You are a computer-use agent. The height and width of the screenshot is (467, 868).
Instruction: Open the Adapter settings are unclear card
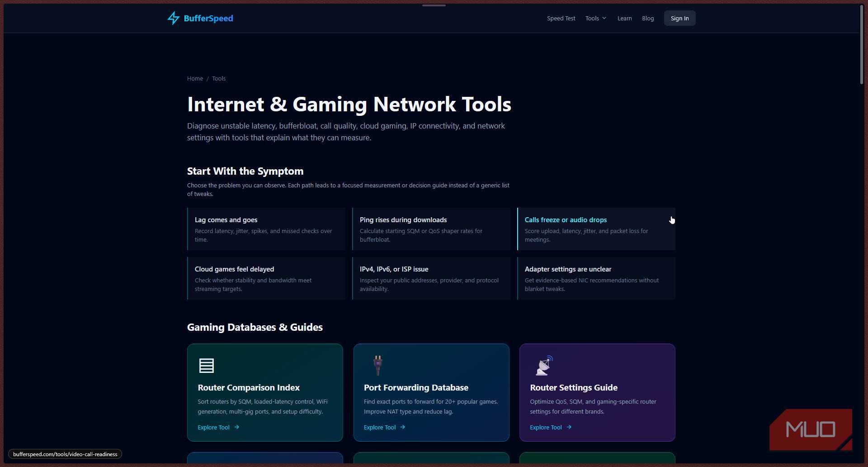(x=596, y=278)
